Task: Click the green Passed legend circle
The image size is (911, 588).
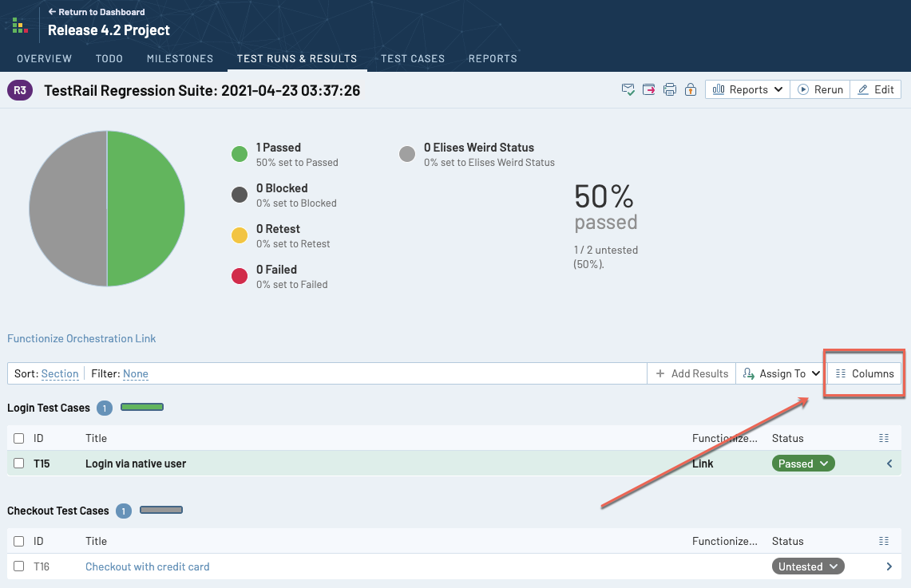Action: pyautogui.click(x=240, y=154)
